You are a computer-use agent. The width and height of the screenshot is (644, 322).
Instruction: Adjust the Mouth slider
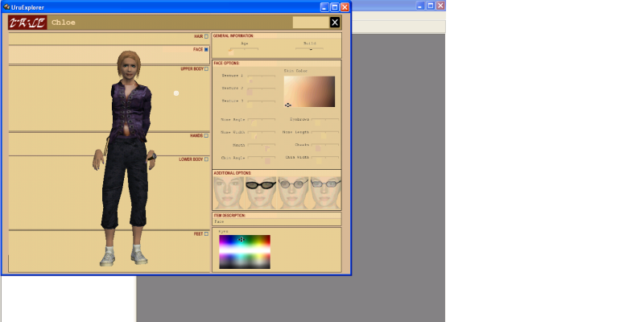coord(261,145)
